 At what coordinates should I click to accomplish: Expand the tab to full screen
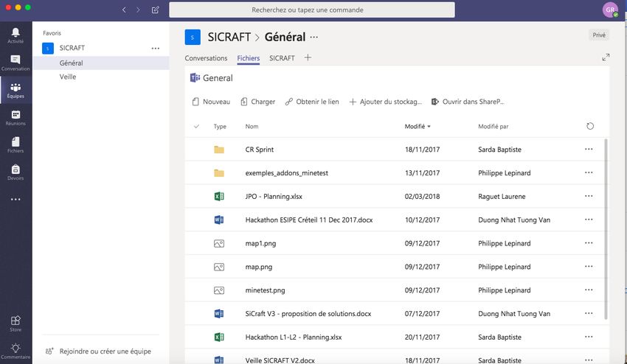(x=606, y=57)
